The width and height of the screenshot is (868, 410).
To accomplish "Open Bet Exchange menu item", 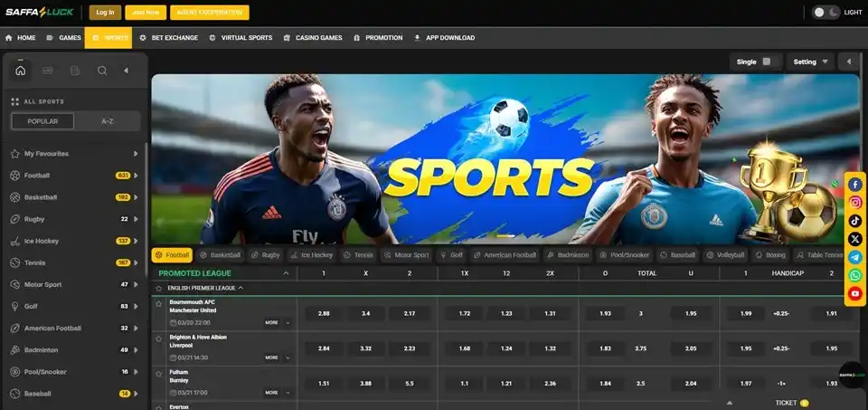I will click(x=169, y=38).
